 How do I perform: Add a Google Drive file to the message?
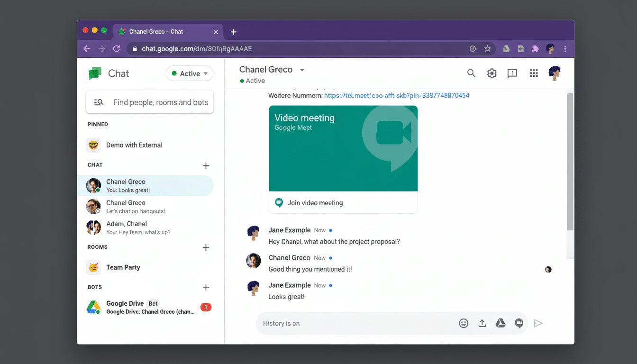pos(500,323)
